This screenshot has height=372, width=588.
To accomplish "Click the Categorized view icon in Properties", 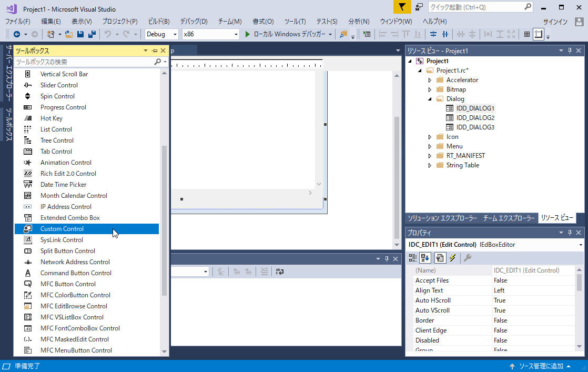I will pyautogui.click(x=412, y=258).
